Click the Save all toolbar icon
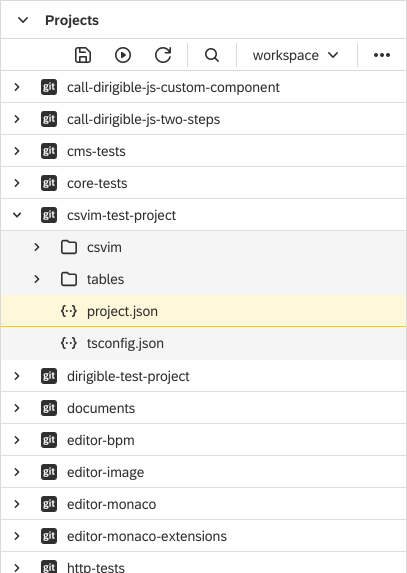This screenshot has height=573, width=407. coord(83,55)
